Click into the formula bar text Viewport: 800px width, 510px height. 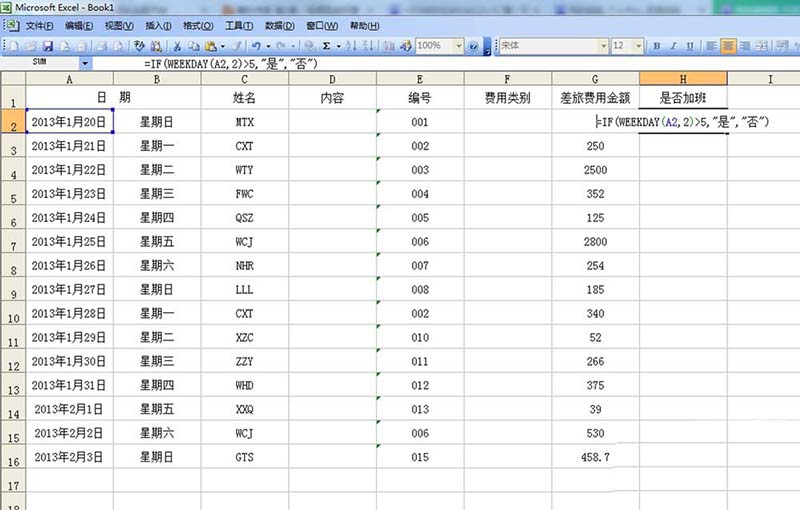point(231,64)
